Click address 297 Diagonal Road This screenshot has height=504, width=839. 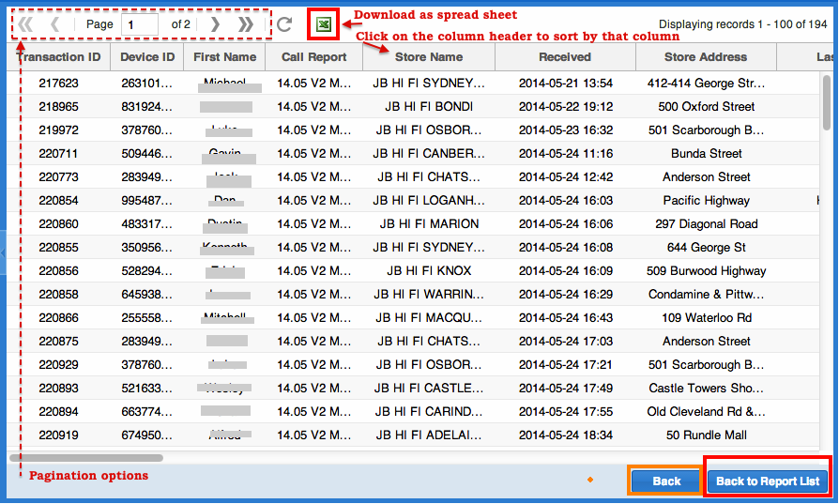pos(707,224)
